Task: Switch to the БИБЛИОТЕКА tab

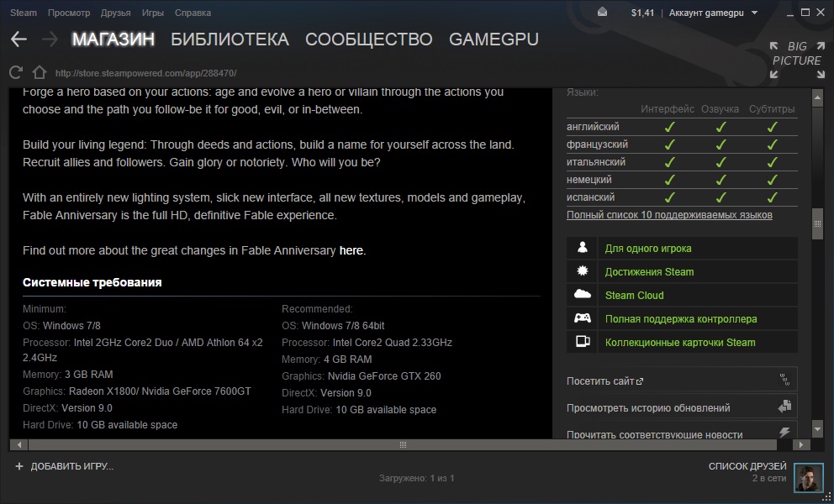Action: pyautogui.click(x=230, y=39)
